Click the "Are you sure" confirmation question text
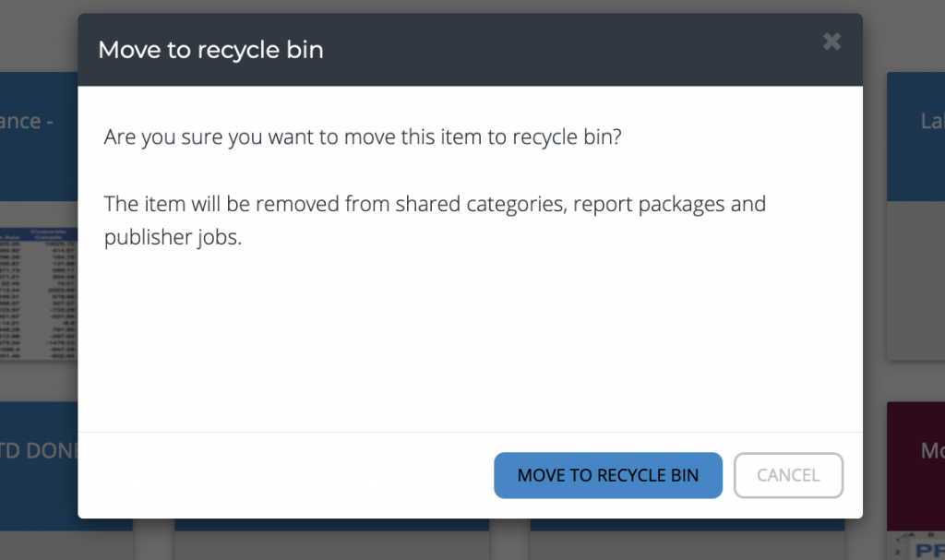Viewport: 945px width, 560px height. coord(363,138)
